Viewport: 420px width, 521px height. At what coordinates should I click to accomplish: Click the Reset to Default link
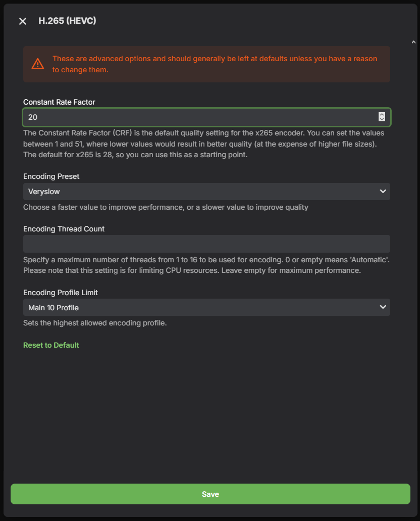click(x=51, y=345)
